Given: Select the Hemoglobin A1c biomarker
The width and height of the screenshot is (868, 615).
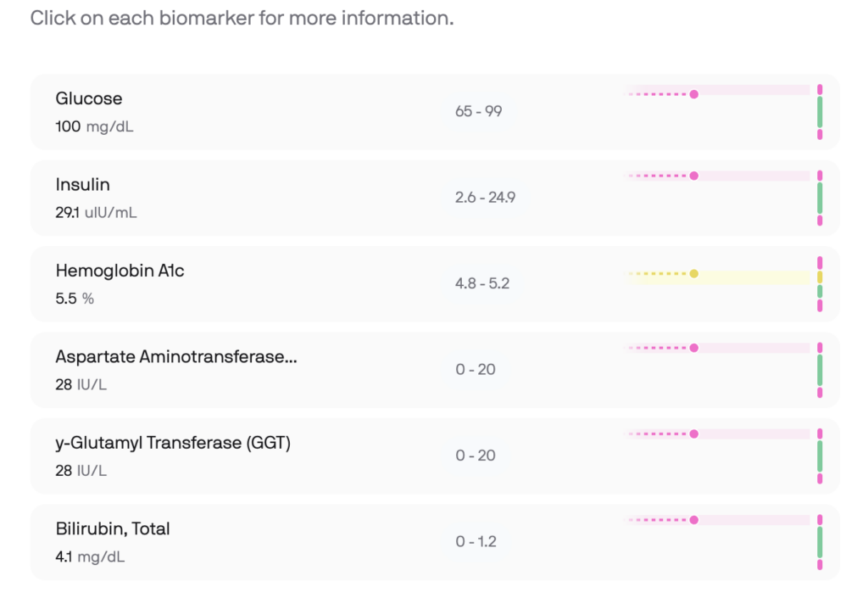Looking at the screenshot, I should click(x=120, y=271).
